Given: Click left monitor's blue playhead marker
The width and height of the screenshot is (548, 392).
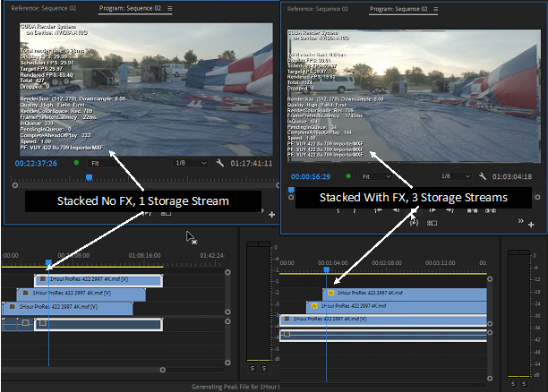Looking at the screenshot, I should (x=90, y=177).
